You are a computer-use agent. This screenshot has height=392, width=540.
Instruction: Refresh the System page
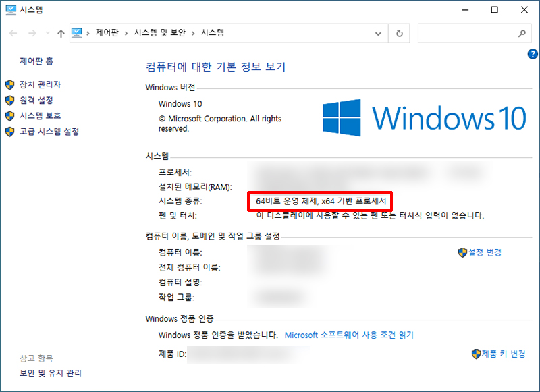tap(399, 33)
